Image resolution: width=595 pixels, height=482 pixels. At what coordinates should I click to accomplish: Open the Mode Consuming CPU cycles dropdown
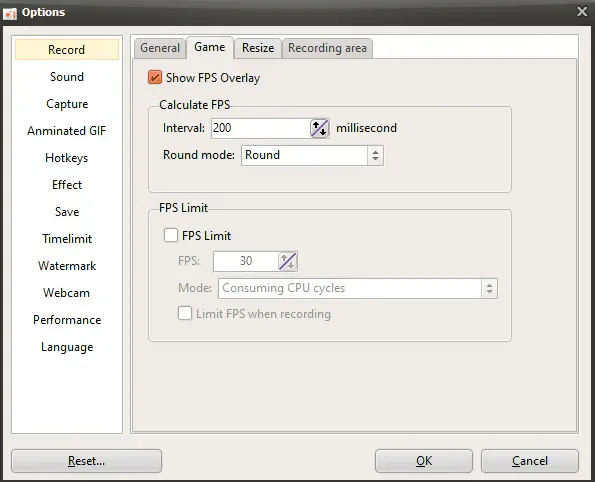tap(357, 288)
